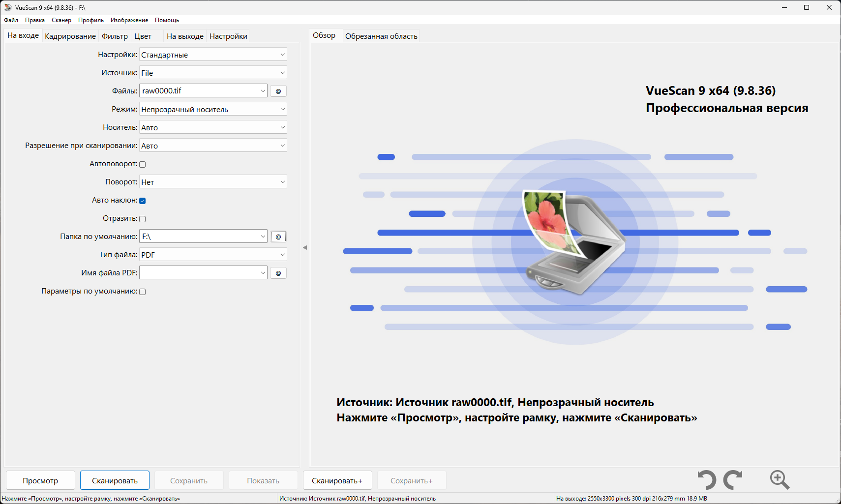Expand the Режим dropdown
The image size is (841, 504).
coord(213,109)
